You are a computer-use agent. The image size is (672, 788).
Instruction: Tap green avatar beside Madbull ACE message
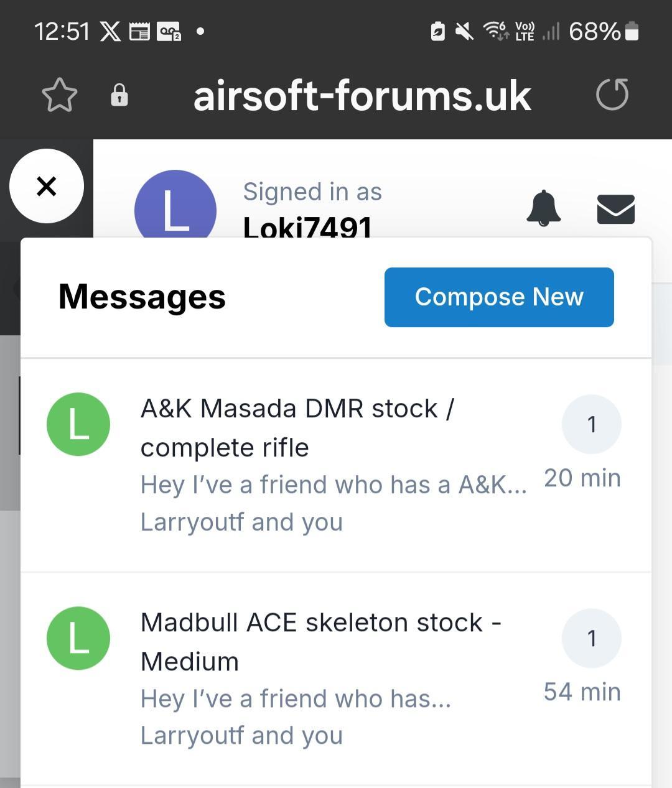coord(78,638)
